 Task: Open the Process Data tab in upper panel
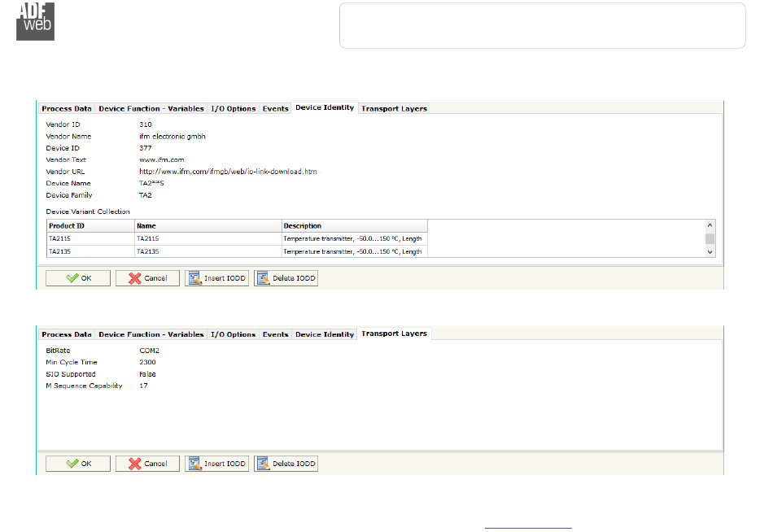67,108
